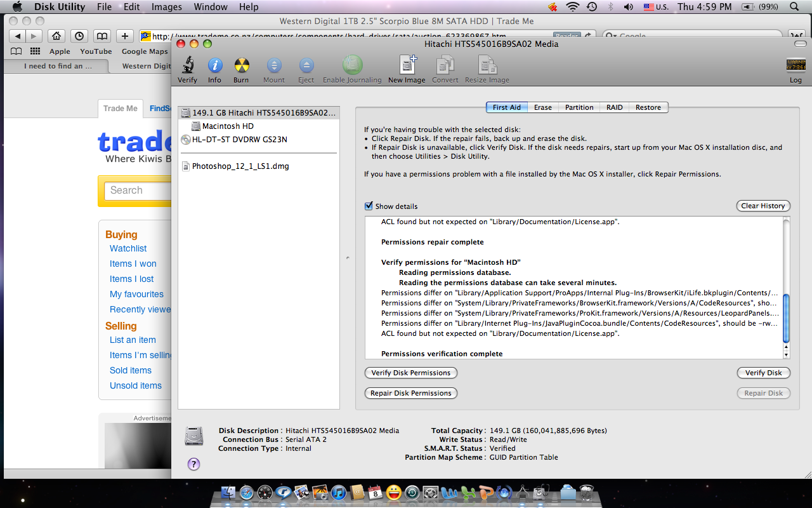The width and height of the screenshot is (812, 508).
Task: Select Safari's 'I need to find an' tab
Action: 56,66
